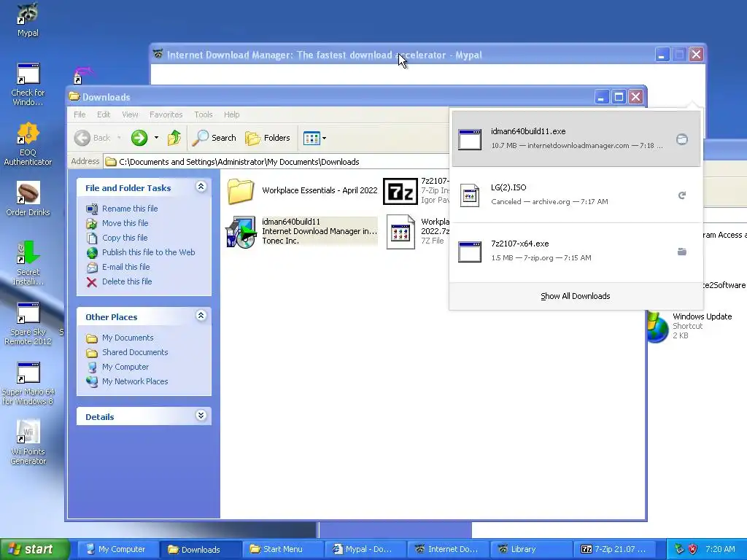The image size is (747, 560).
Task: Select Secret Install desktop shortcut
Action: tap(28, 263)
